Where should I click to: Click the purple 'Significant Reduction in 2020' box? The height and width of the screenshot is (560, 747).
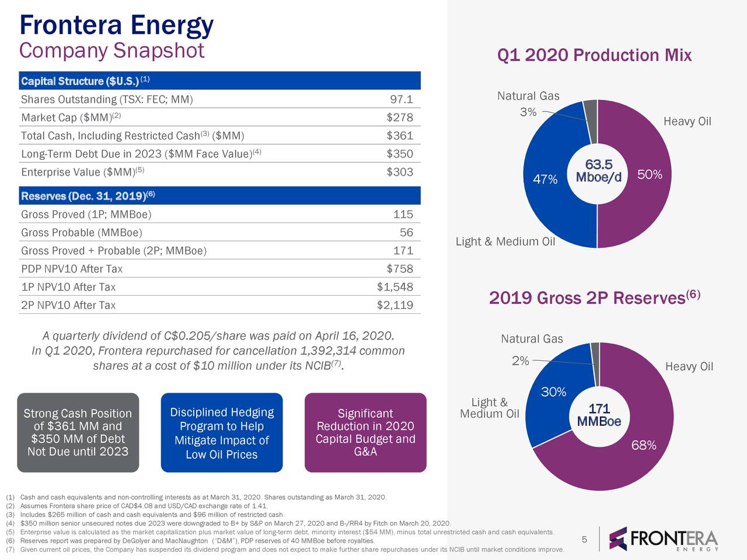365,433
